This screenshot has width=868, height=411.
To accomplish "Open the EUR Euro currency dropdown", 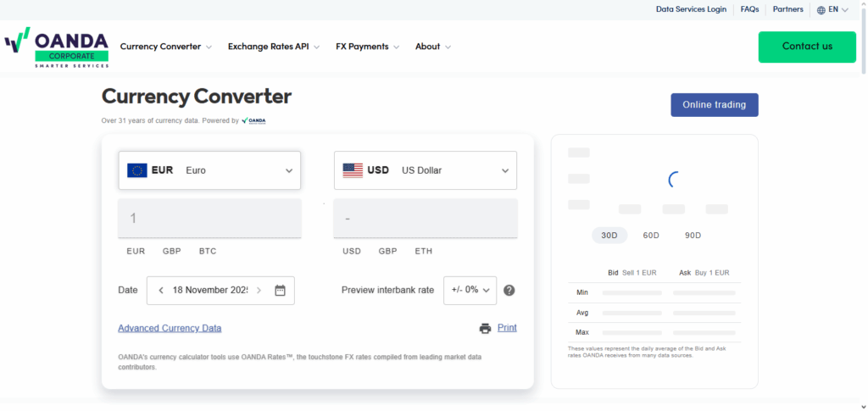I will point(209,170).
